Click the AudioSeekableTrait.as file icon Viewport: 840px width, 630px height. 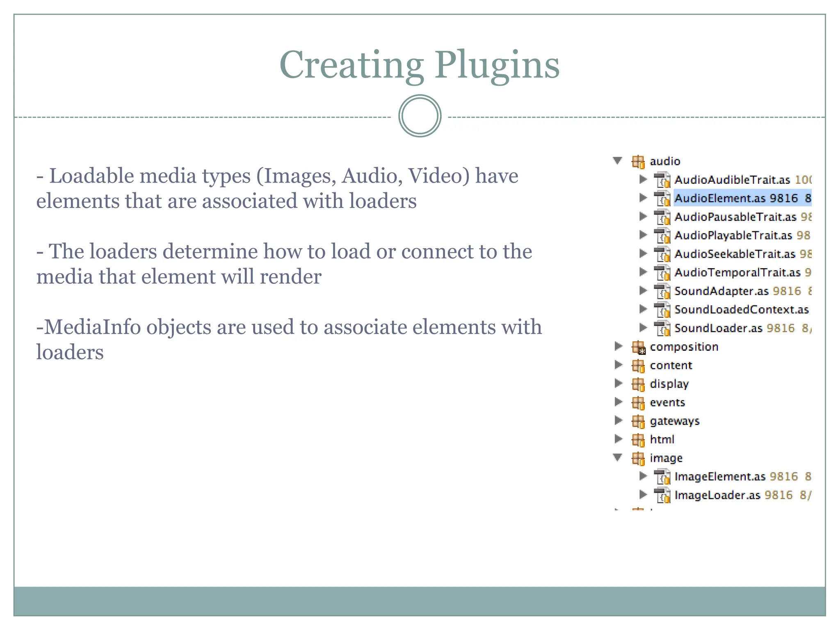point(662,254)
